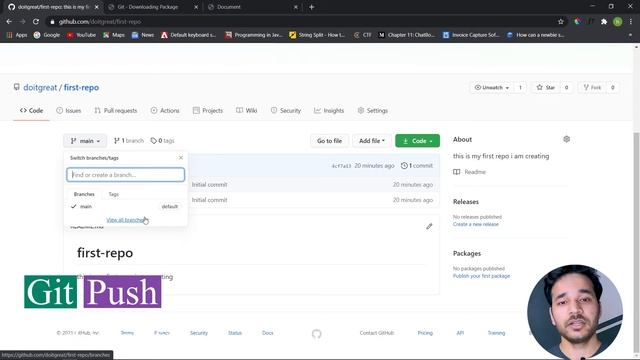Open the Chrome three-dot menu
Screen dimensions: 640x360
(631, 22)
